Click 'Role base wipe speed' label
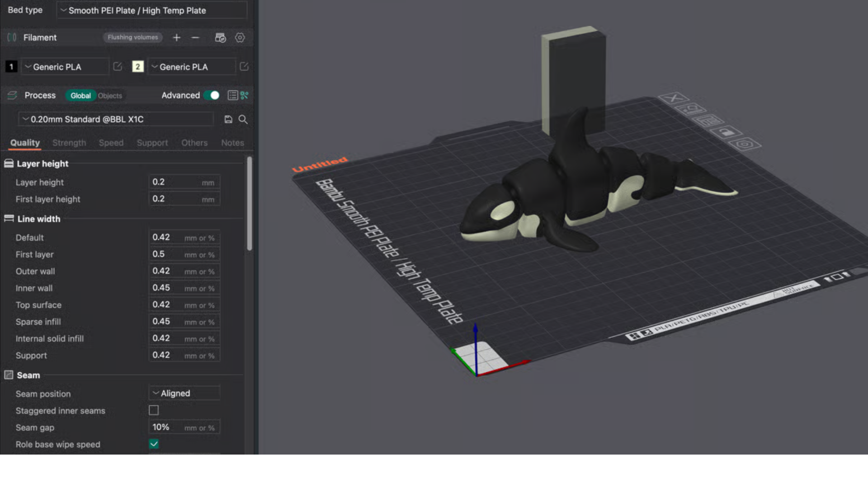This screenshot has height=488, width=868. [58, 445]
